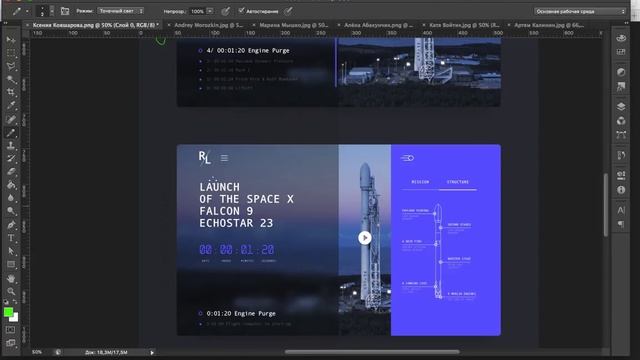The width and height of the screenshot is (640, 360).
Task: Select the Eyedropper tool
Action: click(x=11, y=106)
